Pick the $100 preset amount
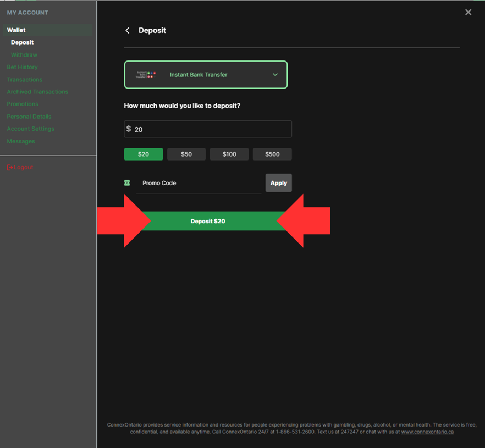The image size is (485, 448). click(229, 154)
